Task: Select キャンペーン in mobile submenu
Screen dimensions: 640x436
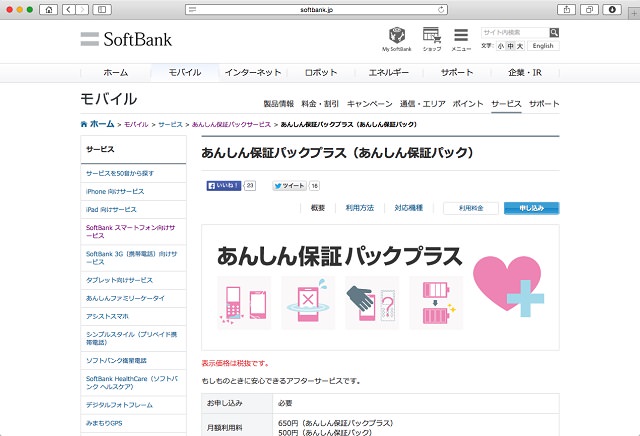Action: (369, 104)
